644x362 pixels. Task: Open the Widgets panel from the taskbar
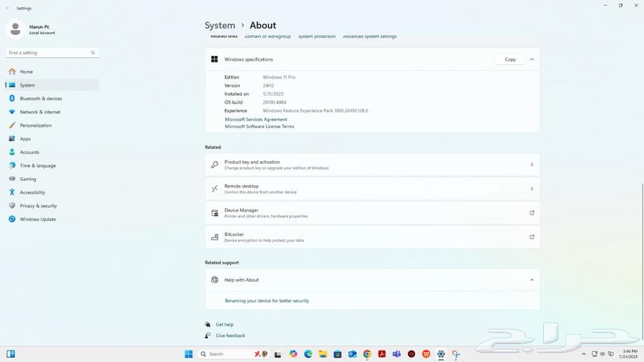click(x=11, y=354)
